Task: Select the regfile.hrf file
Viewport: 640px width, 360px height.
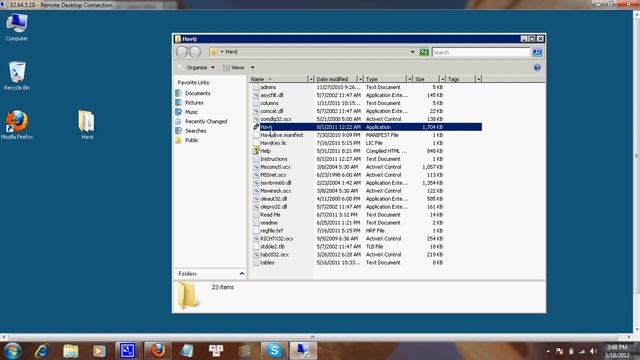Action: click(271, 231)
